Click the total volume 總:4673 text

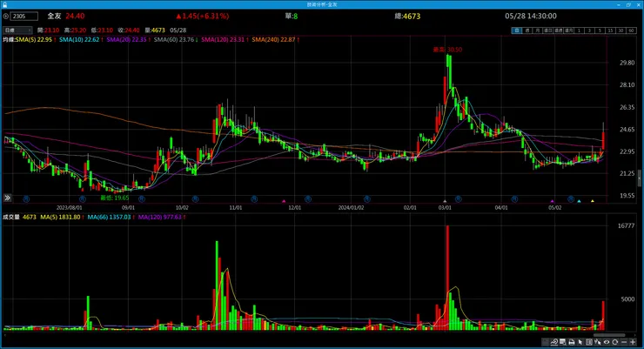click(x=407, y=16)
